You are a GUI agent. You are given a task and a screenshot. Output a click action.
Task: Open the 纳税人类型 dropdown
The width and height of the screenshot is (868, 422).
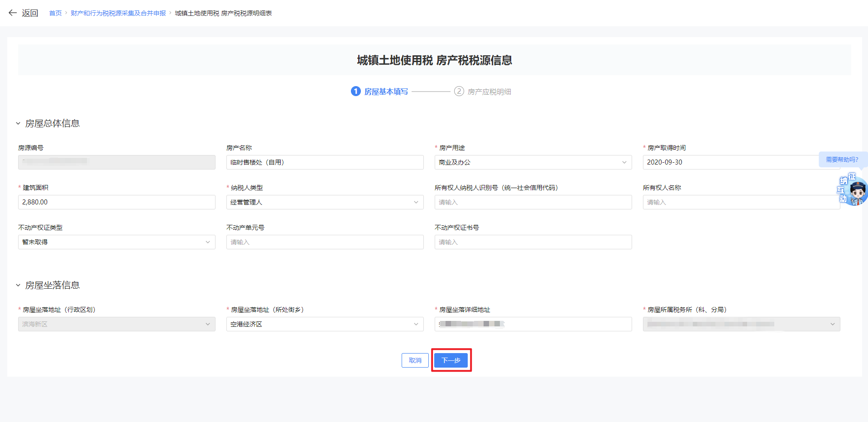[324, 202]
